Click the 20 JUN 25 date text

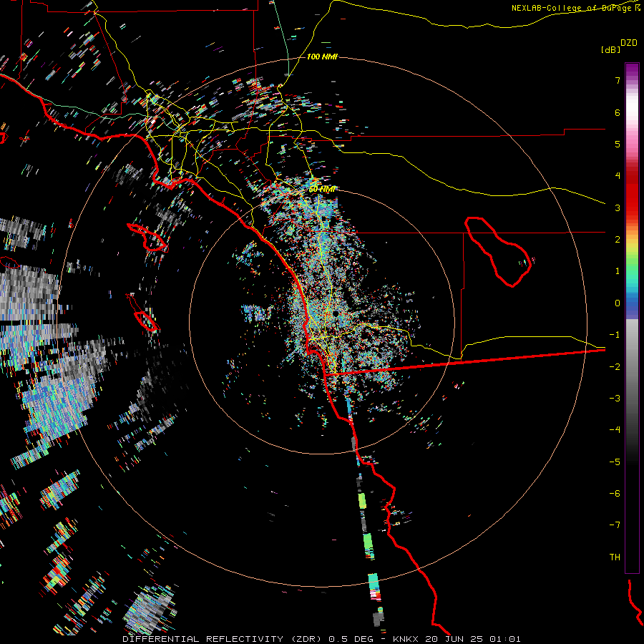[455, 639]
